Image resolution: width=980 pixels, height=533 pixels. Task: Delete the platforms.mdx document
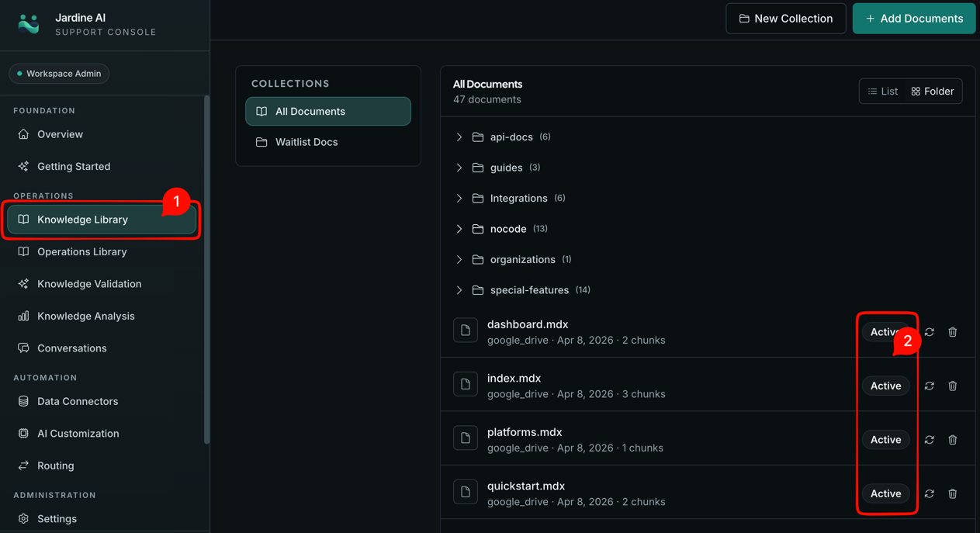pos(953,440)
